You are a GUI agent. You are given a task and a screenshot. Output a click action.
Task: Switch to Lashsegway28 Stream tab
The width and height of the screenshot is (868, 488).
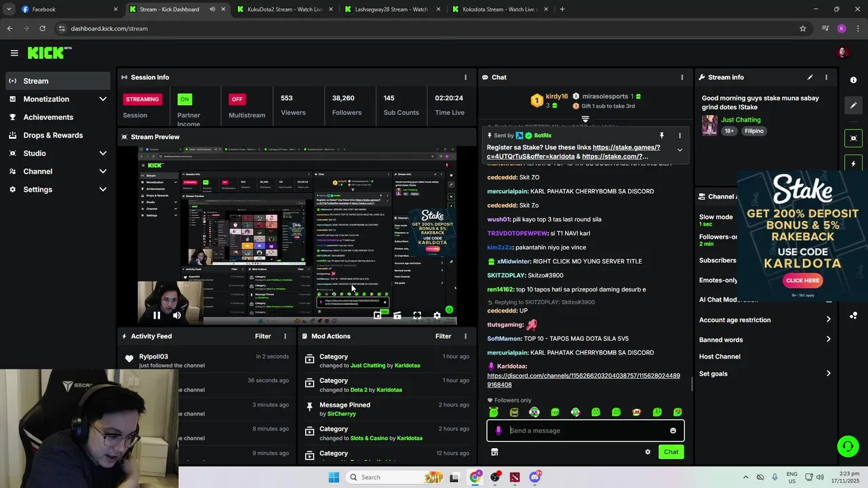click(x=391, y=9)
